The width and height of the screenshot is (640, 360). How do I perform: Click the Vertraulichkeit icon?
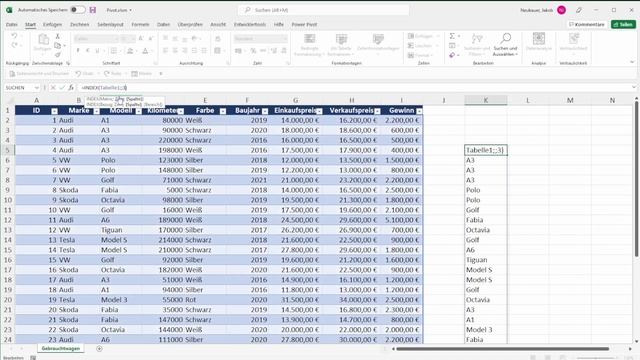[x=574, y=39]
